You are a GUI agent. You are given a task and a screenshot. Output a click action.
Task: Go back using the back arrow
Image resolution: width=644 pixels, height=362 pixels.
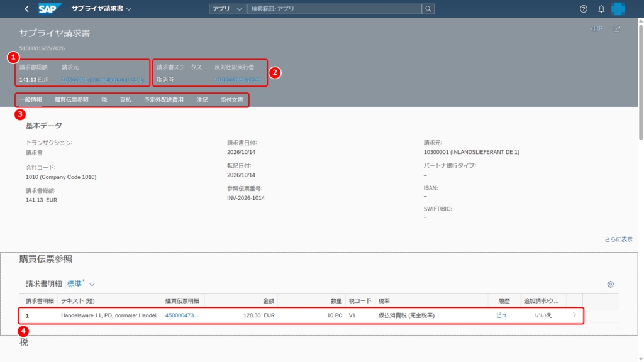[x=26, y=9]
